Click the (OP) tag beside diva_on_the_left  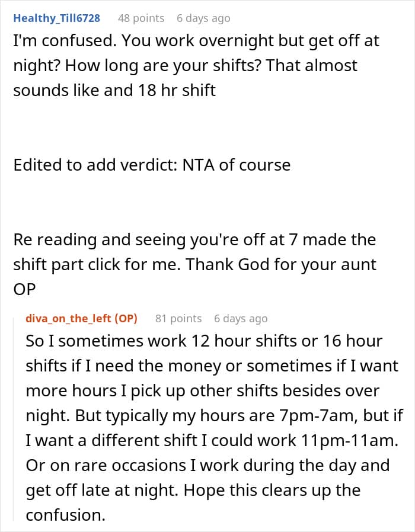tap(124, 319)
